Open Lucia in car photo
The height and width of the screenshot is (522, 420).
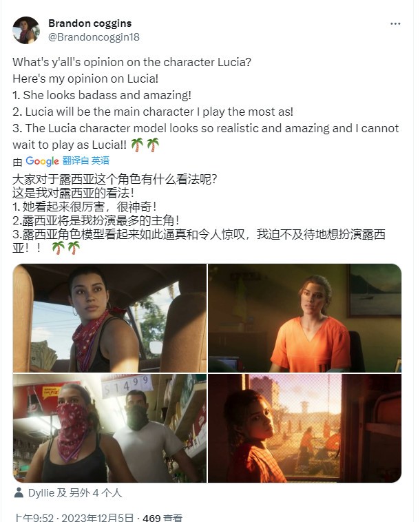tap(109, 318)
